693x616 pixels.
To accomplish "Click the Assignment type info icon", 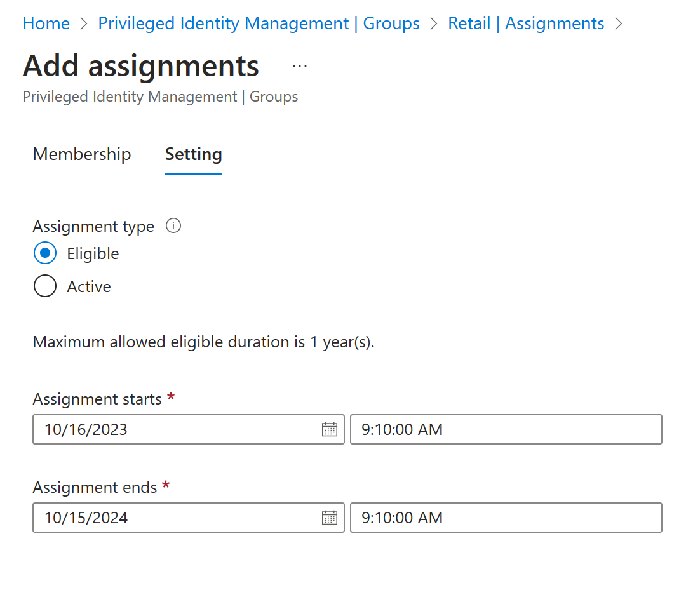I will [x=173, y=226].
